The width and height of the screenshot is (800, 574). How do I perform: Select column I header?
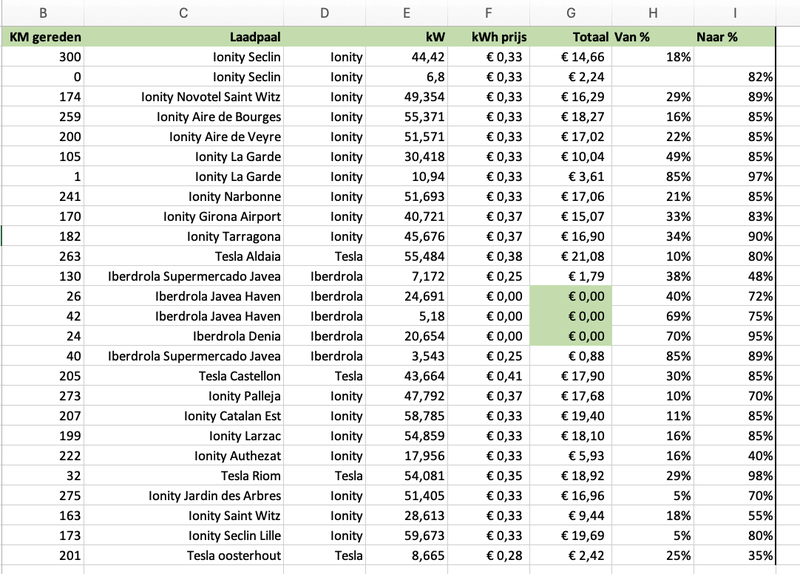coord(735,13)
